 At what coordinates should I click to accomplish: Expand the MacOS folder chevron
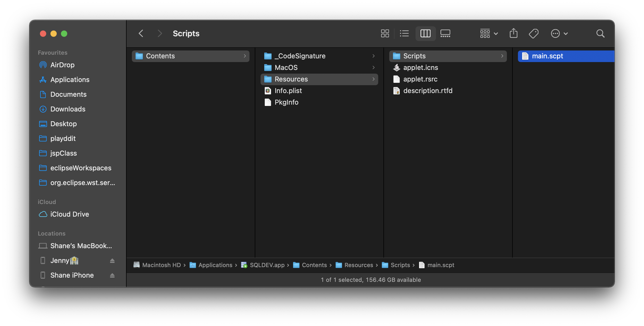click(x=373, y=68)
